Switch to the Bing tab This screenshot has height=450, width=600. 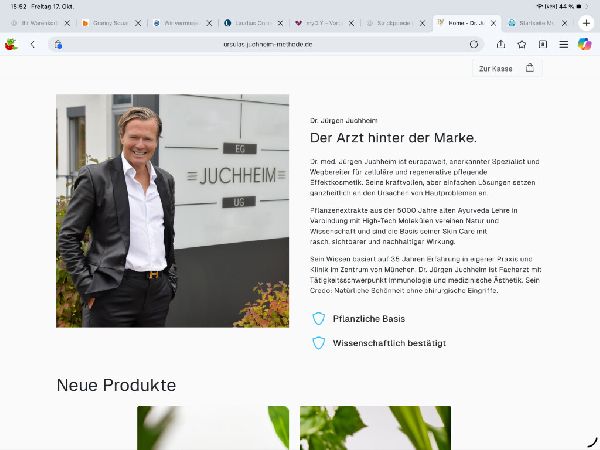click(107, 23)
